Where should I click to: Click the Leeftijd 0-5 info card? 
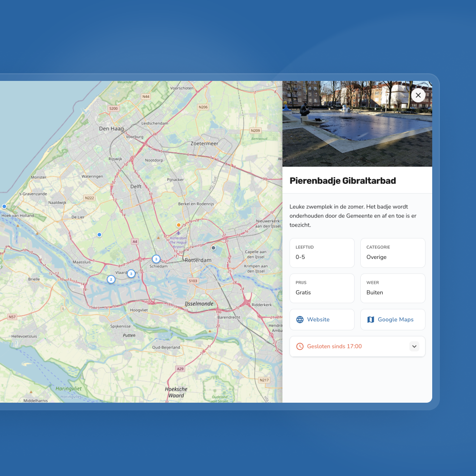pyautogui.click(x=322, y=253)
